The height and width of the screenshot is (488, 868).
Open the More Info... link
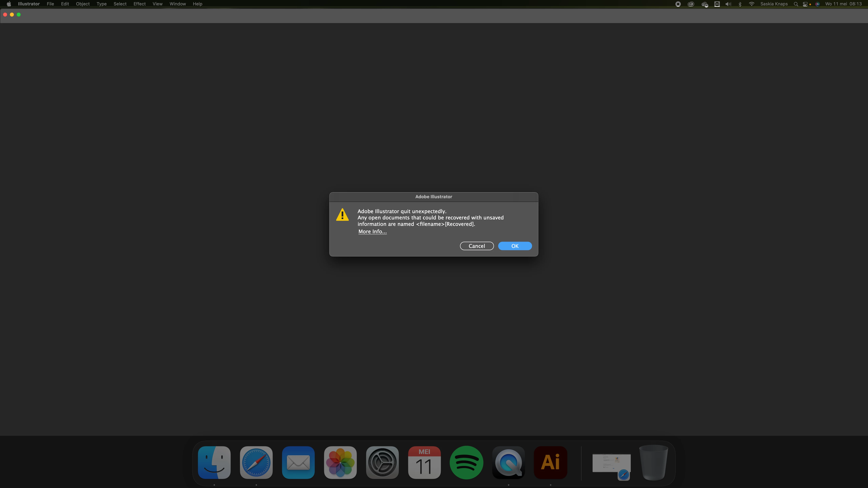(x=372, y=231)
